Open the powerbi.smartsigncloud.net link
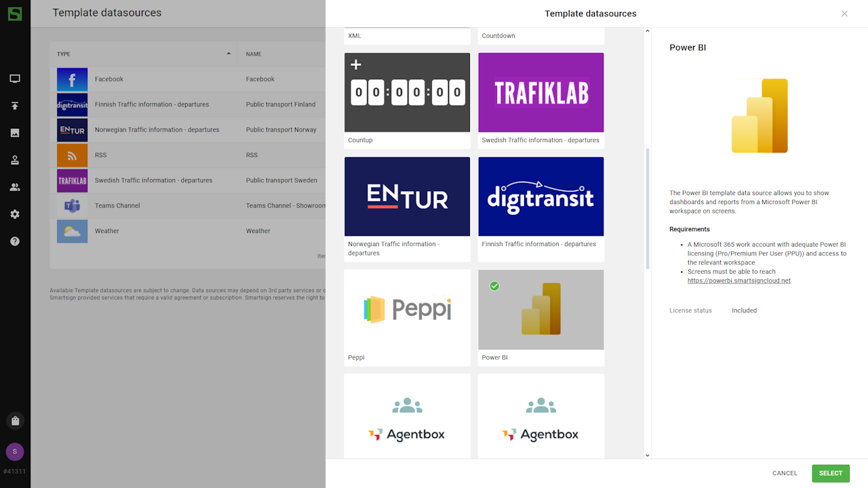Image resolution: width=868 pixels, height=488 pixels. 738,281
